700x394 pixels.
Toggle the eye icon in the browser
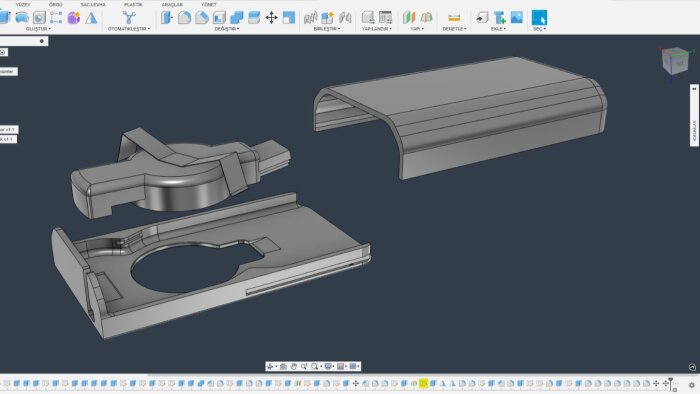tap(3, 52)
